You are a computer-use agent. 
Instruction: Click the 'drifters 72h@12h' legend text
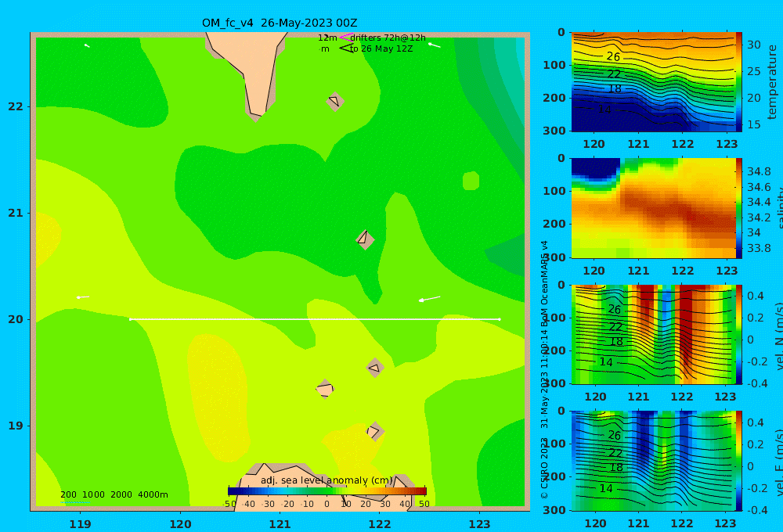pos(388,38)
